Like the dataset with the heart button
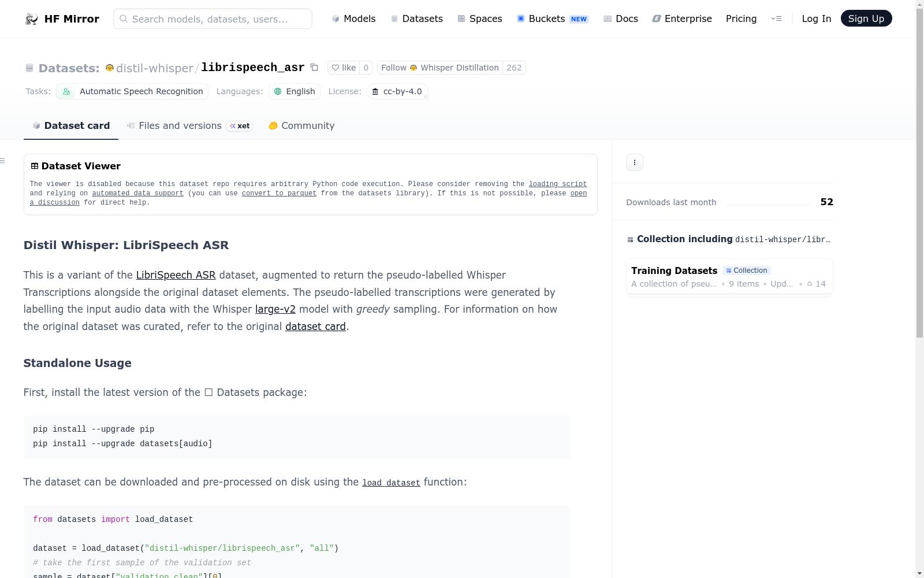 point(344,68)
